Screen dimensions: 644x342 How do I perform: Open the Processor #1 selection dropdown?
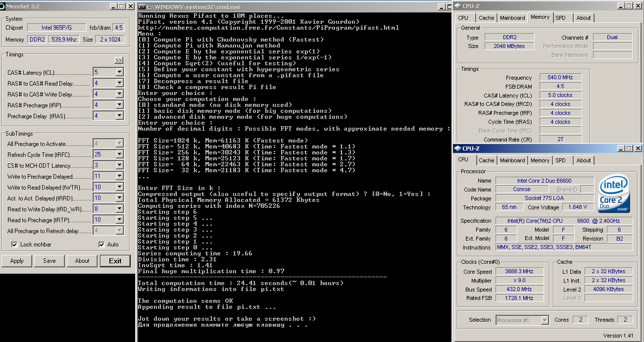545,320
